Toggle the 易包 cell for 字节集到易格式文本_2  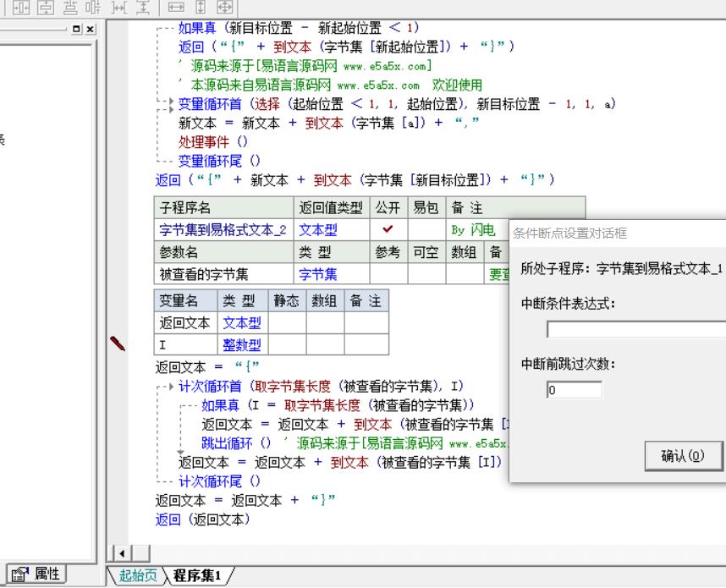coord(426,229)
